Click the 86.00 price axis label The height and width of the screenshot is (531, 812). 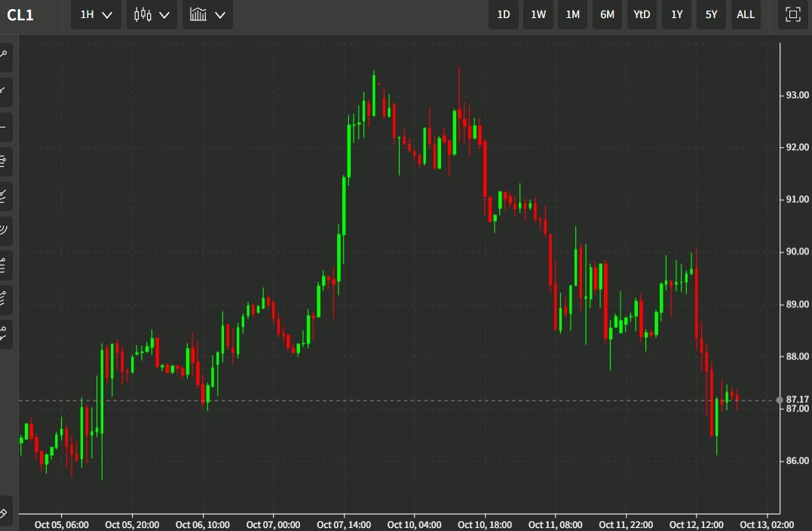[797, 461]
